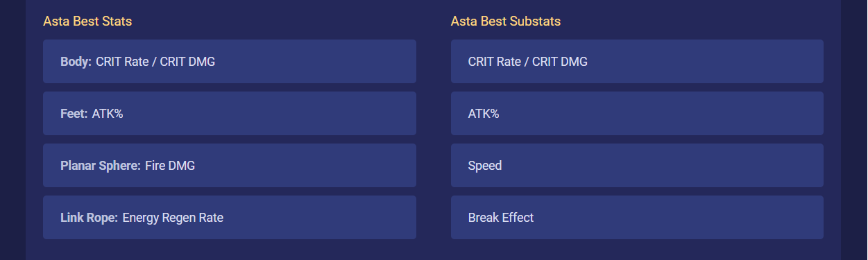Image resolution: width=868 pixels, height=260 pixels.
Task: Click CRIT Rate text in Body row
Action: click(124, 62)
